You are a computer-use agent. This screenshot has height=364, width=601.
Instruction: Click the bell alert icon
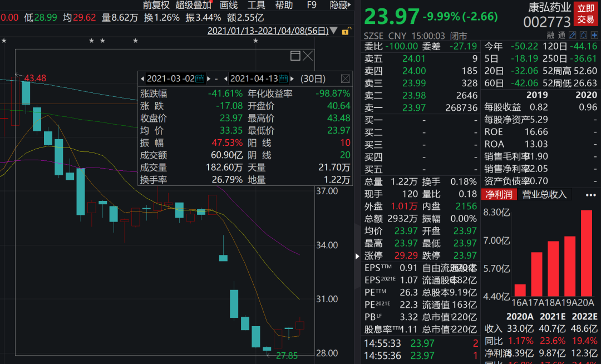click(582, 35)
